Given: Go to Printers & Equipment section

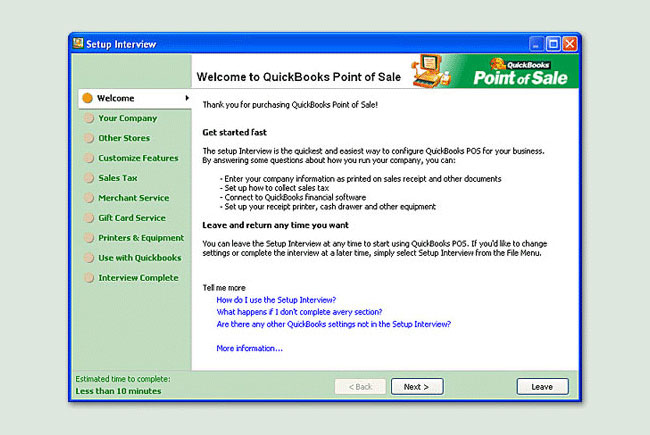Looking at the screenshot, I should tap(141, 238).
